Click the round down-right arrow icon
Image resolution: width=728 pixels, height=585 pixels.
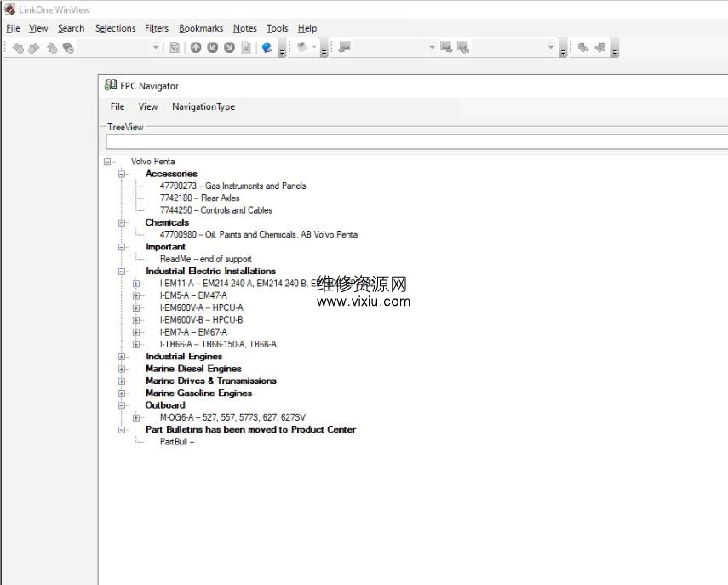click(x=229, y=48)
